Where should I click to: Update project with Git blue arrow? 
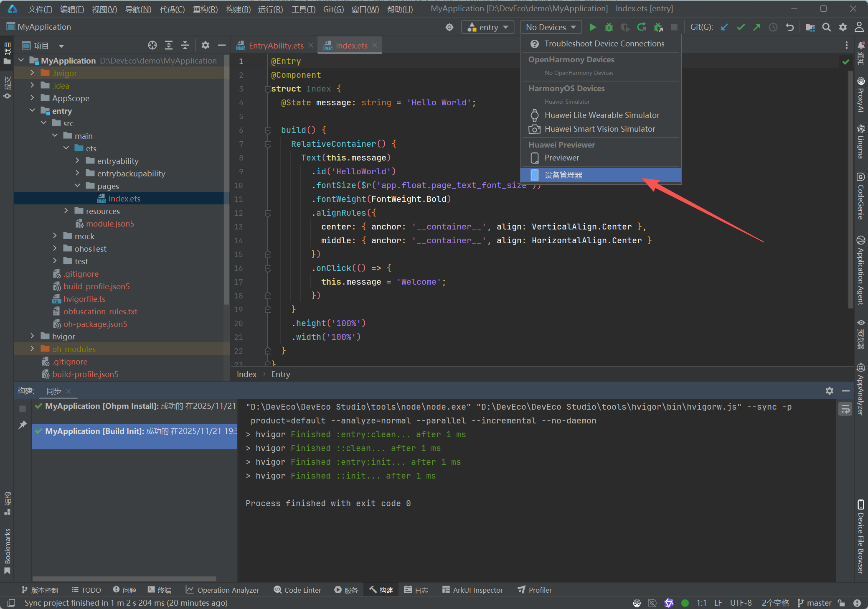725,27
